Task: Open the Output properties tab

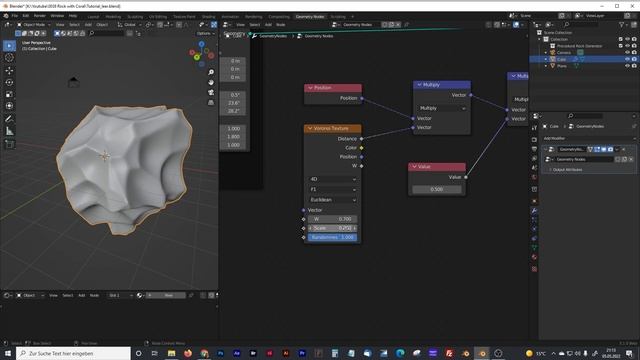Action: 534,149
